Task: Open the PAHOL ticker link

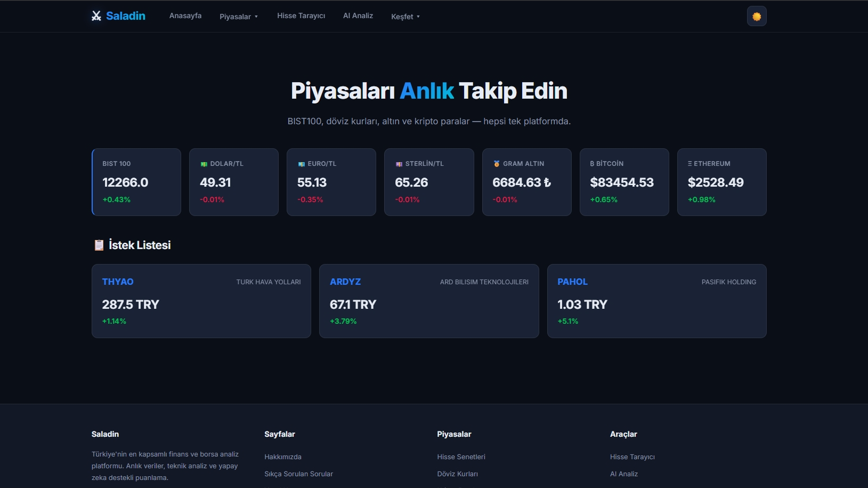Action: (572, 282)
